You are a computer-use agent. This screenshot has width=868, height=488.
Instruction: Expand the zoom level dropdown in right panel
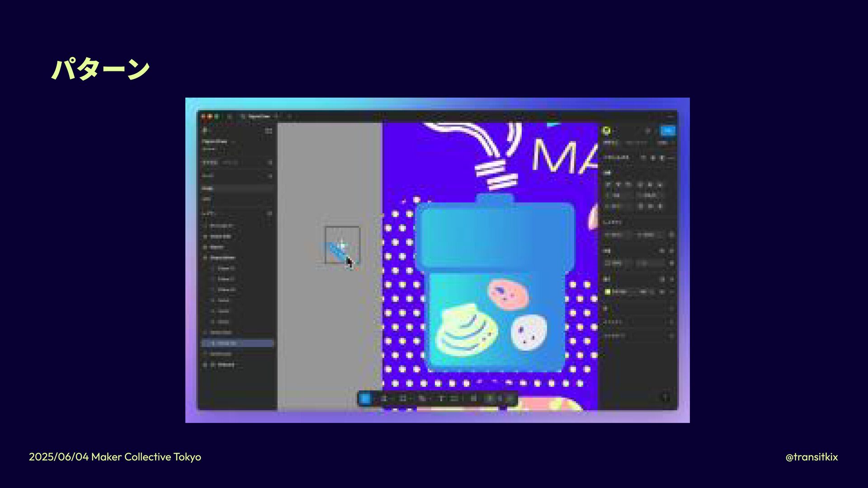click(665, 143)
